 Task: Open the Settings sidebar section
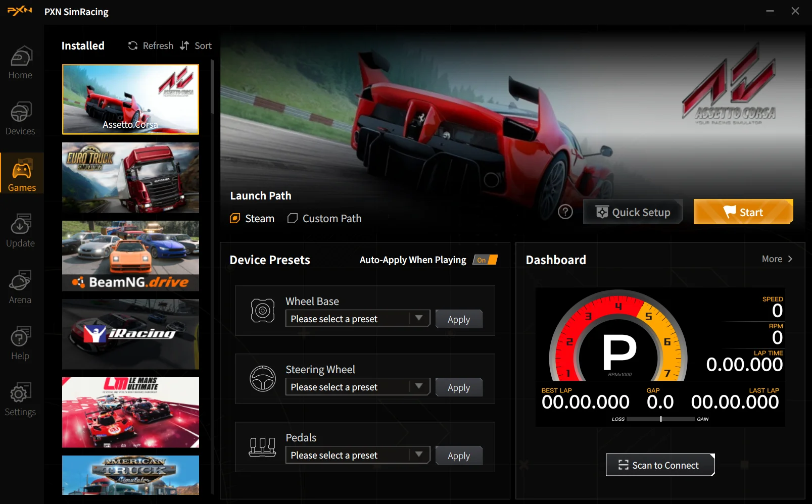(20, 400)
